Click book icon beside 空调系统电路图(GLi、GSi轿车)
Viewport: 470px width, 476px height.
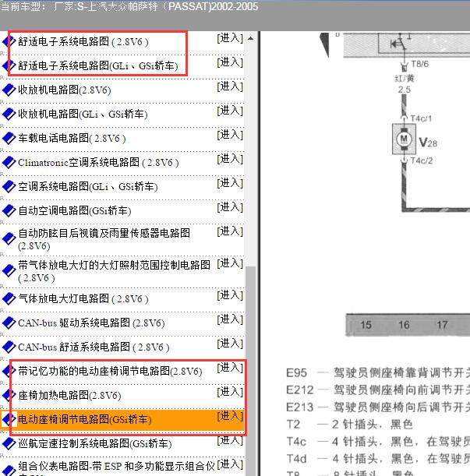(9, 186)
